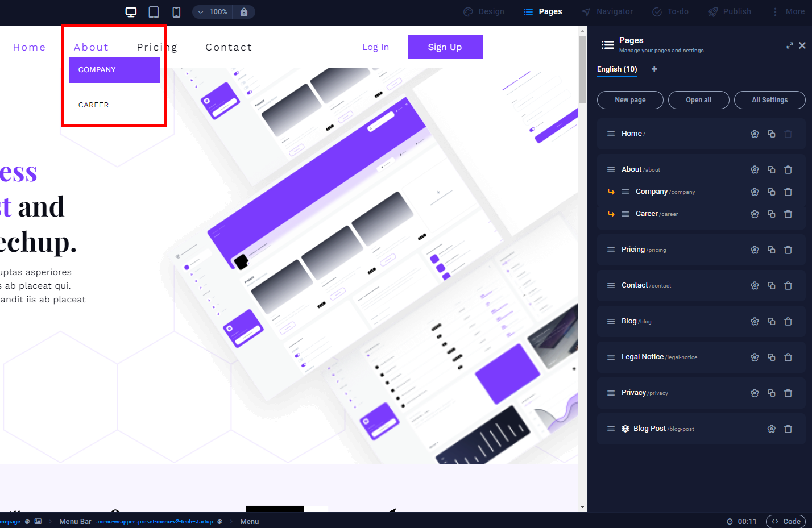This screenshot has height=528, width=812.
Task: Switch to the Navigator panel
Action: tap(607, 11)
